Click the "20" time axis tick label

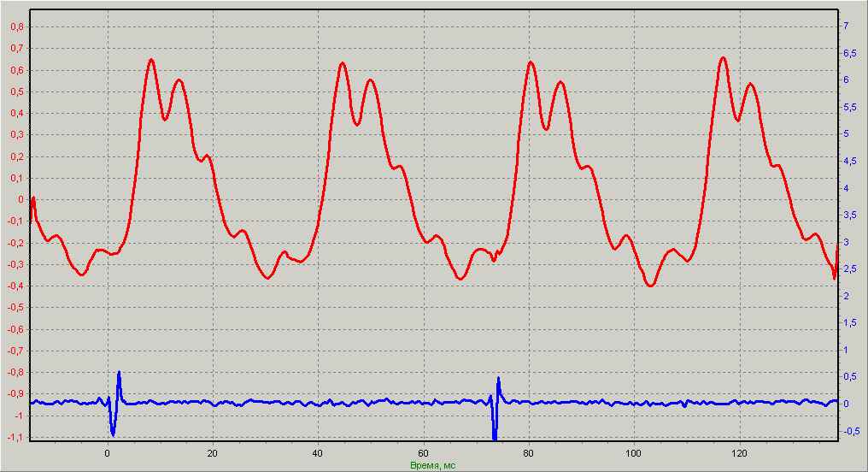coord(213,452)
